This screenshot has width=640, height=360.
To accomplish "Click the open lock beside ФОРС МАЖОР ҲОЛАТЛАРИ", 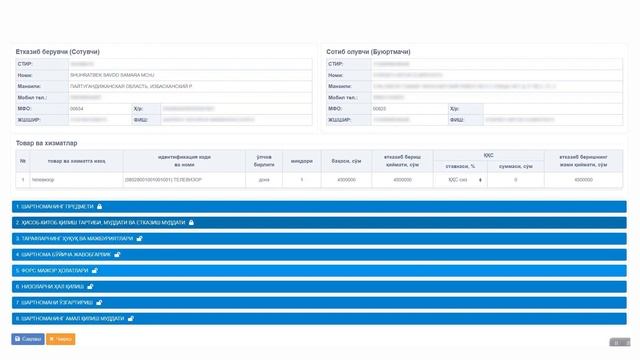I will pyautogui.click(x=95, y=270).
